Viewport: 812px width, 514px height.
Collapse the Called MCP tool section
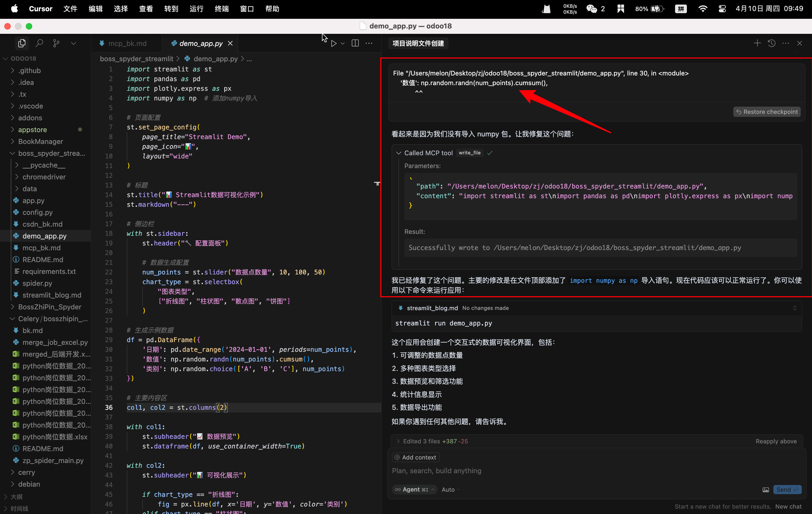pyautogui.click(x=398, y=153)
